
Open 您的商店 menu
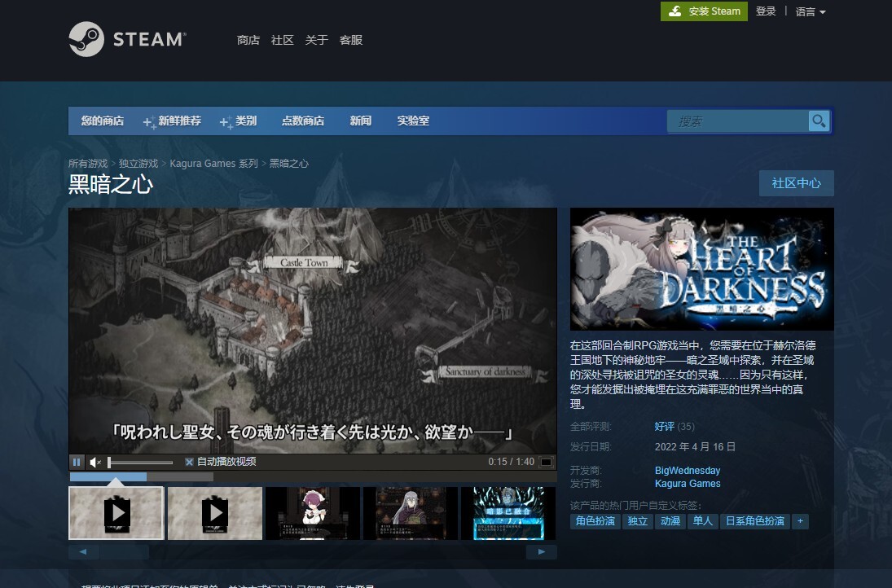tap(103, 121)
